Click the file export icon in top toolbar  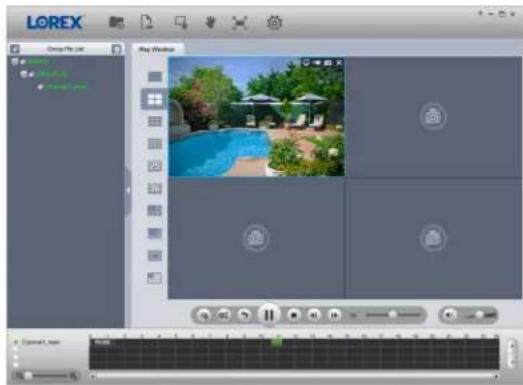coord(147,22)
